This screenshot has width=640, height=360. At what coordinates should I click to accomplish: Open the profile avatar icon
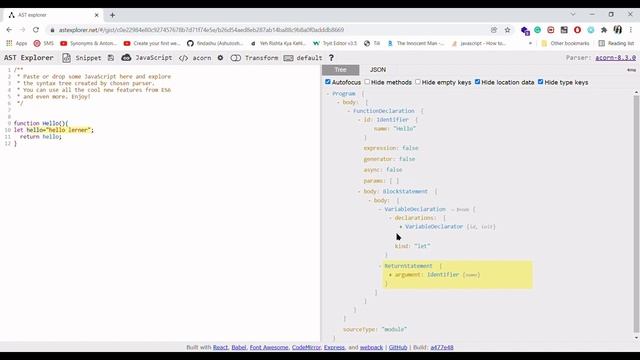point(618,30)
